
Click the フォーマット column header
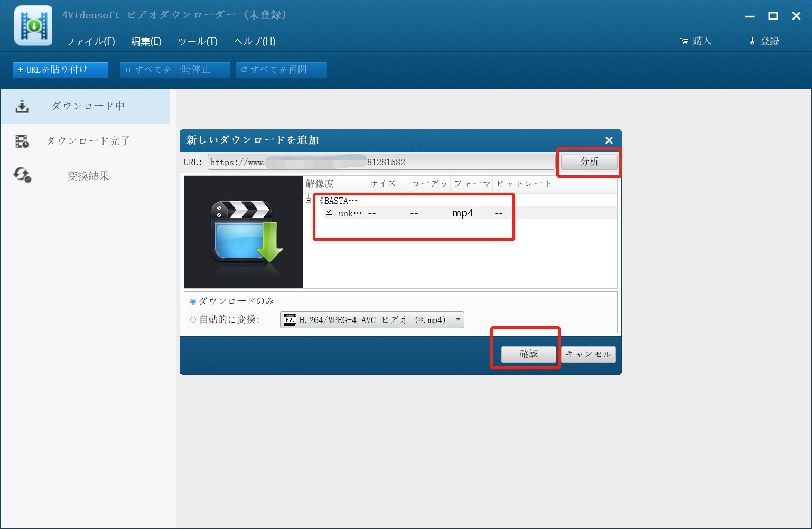click(471, 184)
